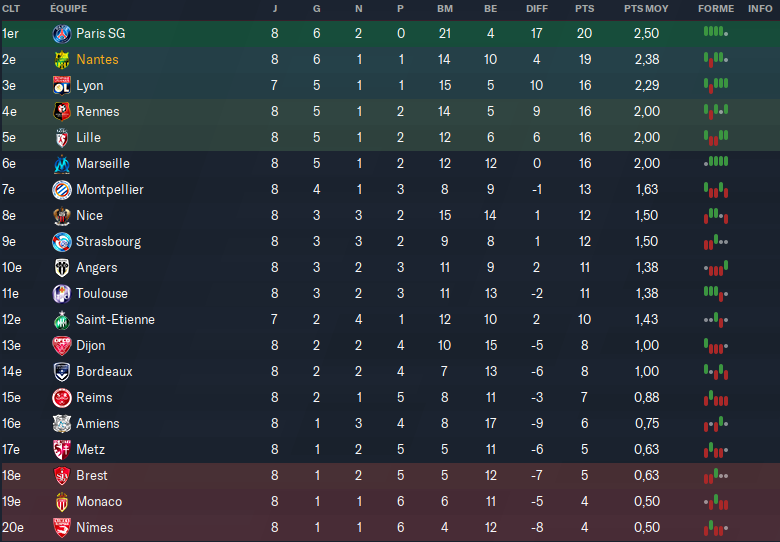Click Paris SG form indicator bars

(715, 32)
